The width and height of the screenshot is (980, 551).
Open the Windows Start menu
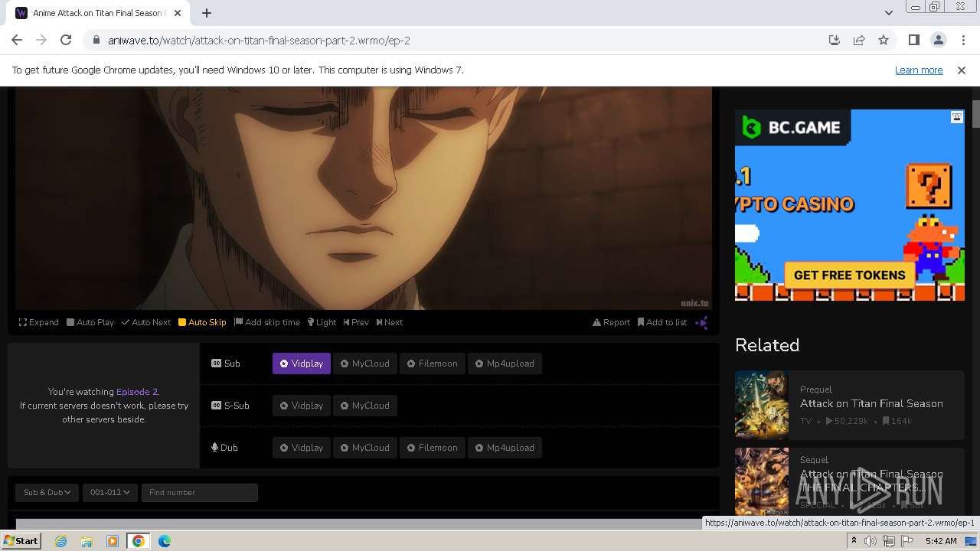coord(21,540)
